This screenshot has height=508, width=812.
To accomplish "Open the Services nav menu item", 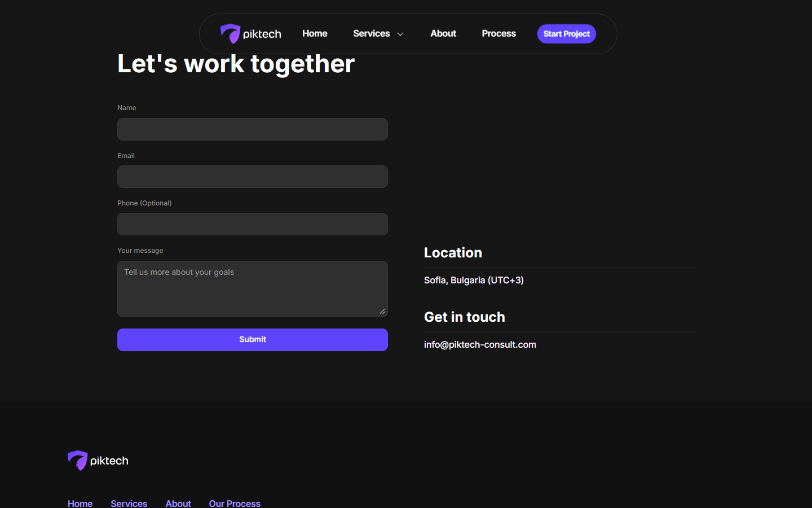I will pos(372,34).
